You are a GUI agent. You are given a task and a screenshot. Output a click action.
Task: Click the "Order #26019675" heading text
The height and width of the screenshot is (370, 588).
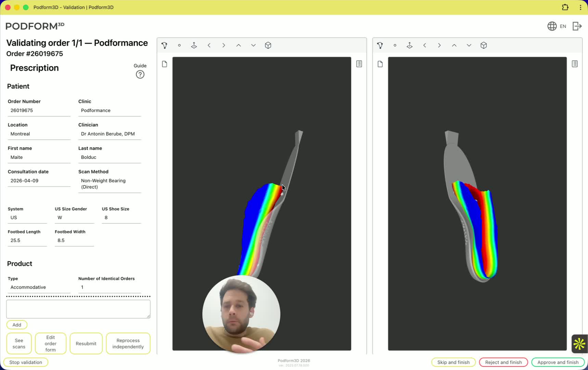pyautogui.click(x=35, y=54)
